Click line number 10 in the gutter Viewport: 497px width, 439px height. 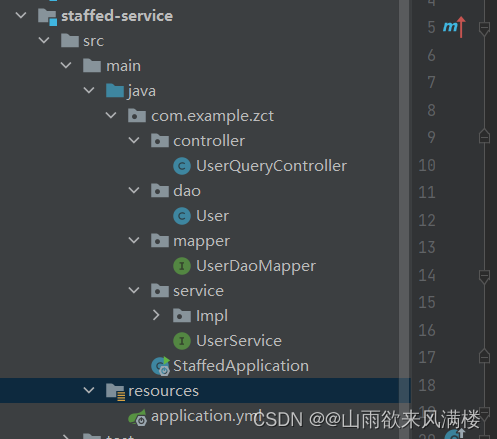[x=427, y=165]
